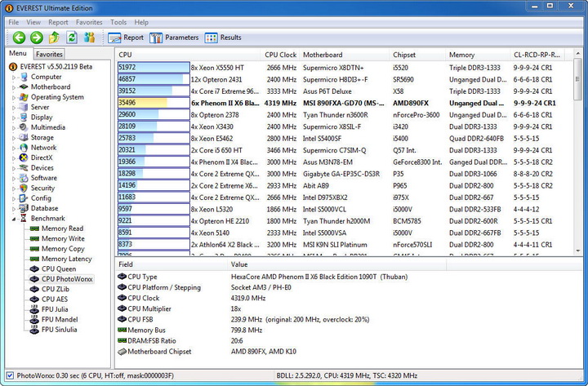Switch to the Favorites tab

point(49,55)
